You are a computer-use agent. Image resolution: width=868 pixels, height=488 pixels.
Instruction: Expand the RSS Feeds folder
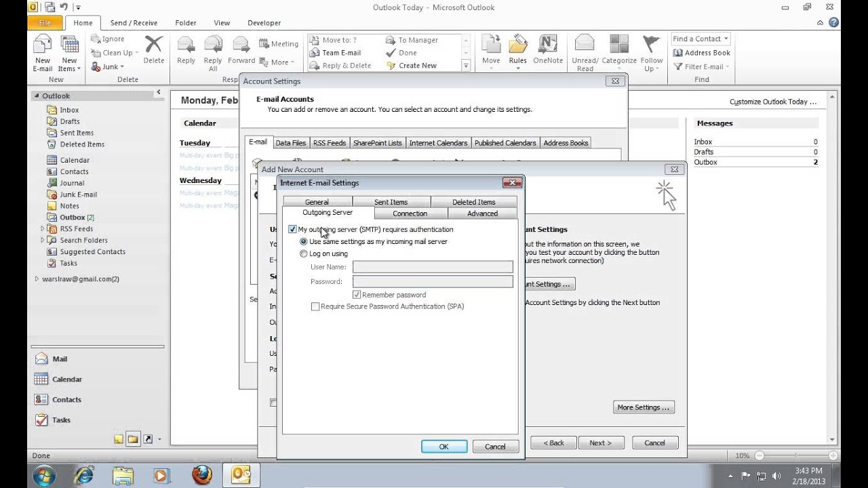click(43, 229)
